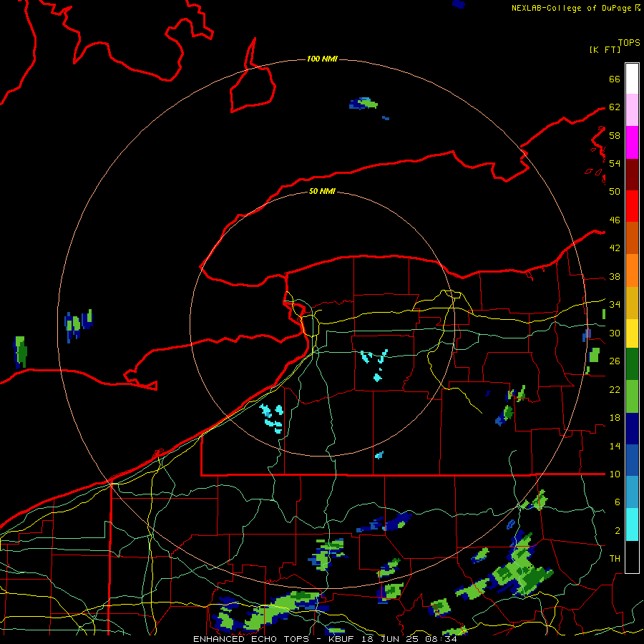Click the 'NEXLAB-College of DuPage' text
This screenshot has width=644, height=644.
(x=572, y=8)
